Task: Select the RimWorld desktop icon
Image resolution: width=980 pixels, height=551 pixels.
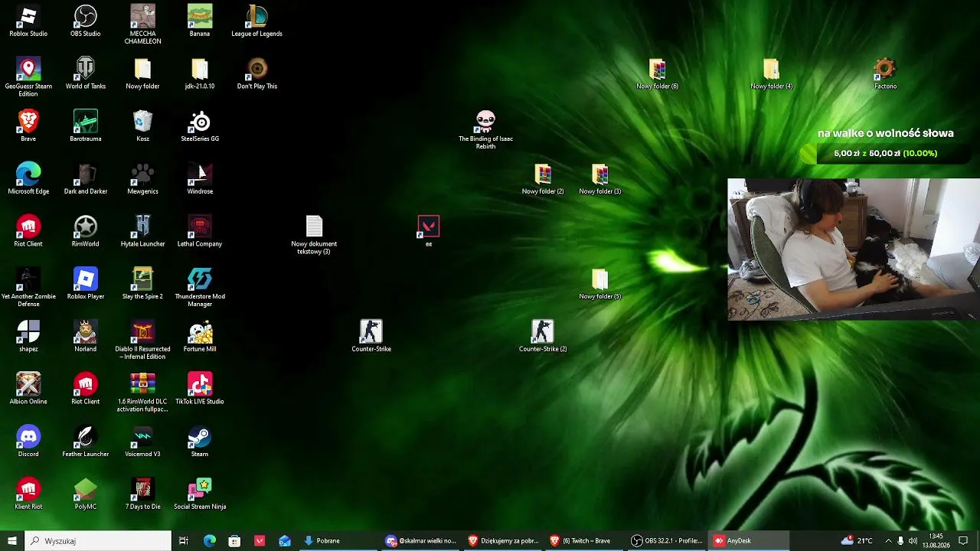Action: pyautogui.click(x=86, y=232)
